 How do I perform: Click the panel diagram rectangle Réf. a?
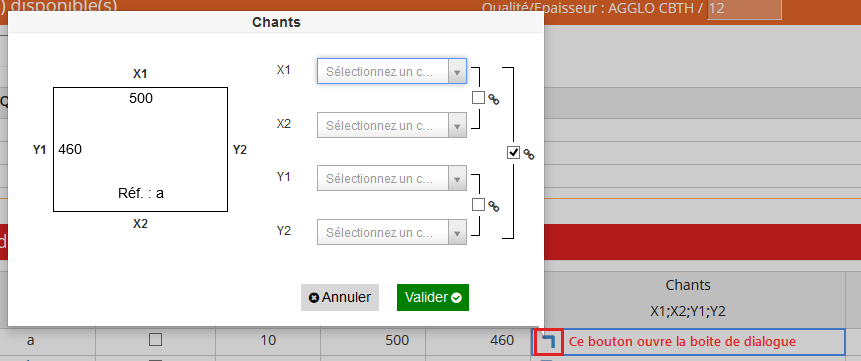(x=141, y=149)
